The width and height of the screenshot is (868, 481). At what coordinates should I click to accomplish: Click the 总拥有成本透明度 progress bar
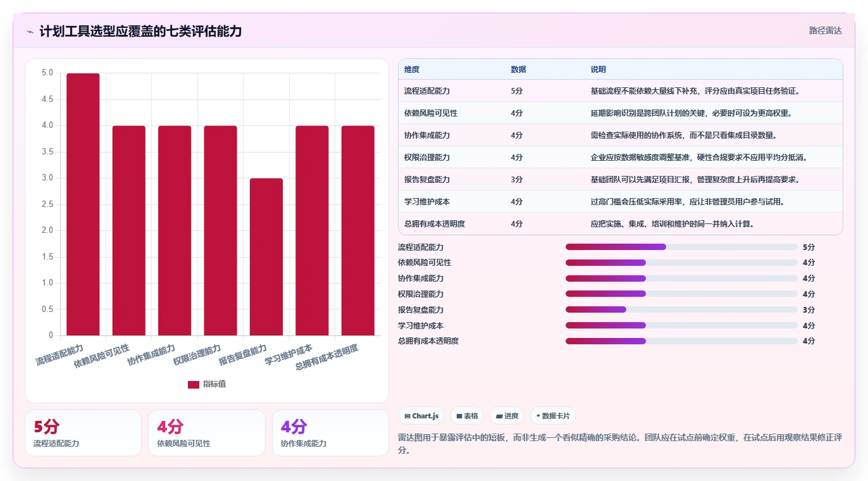click(681, 341)
